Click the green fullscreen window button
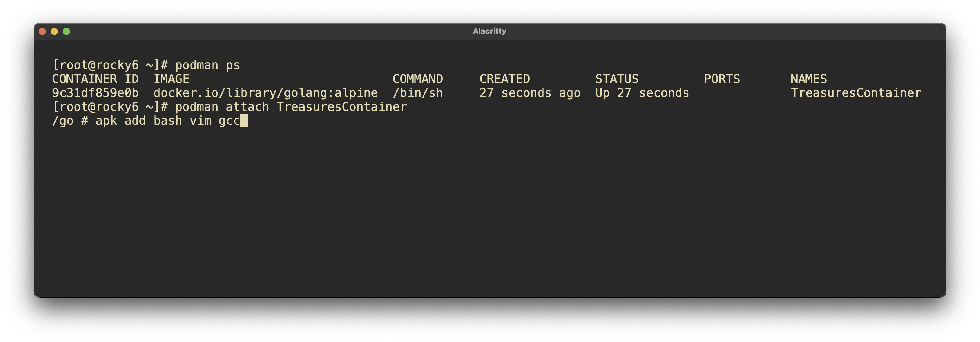The width and height of the screenshot is (980, 342). [66, 32]
